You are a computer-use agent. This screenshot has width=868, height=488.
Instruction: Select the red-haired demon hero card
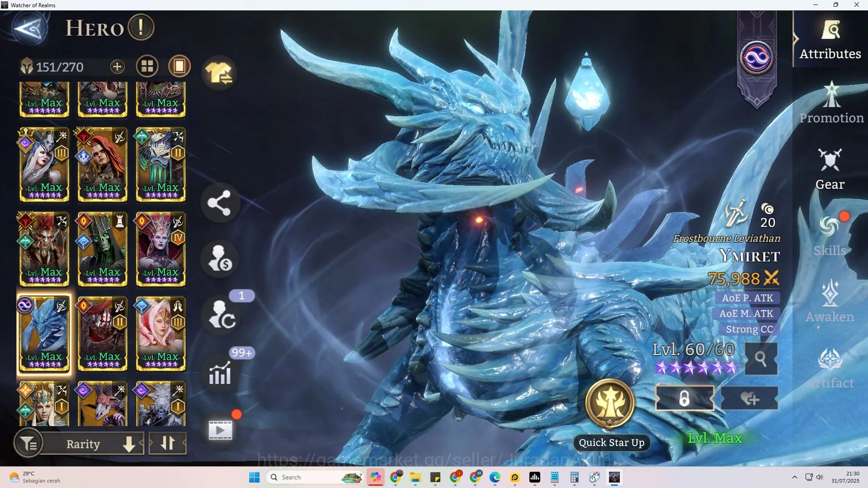pos(44,249)
